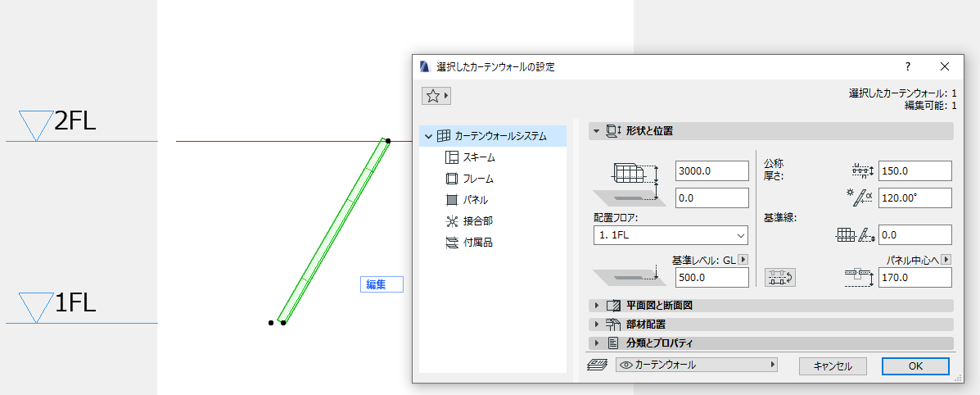Edit the 基準線 offset field 0.0
Screen dimensions: 980x395
pyautogui.click(x=915, y=234)
